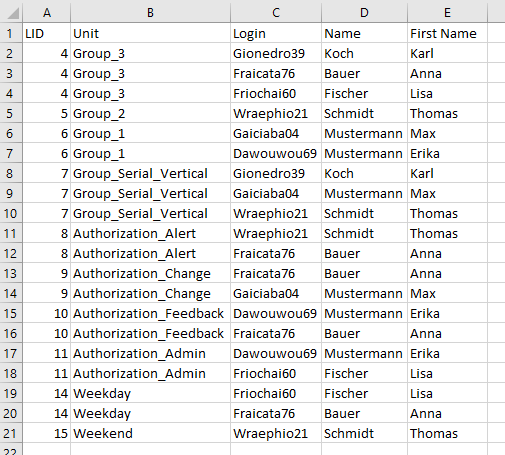Viewport: 505px width, 455px height.
Task: Select column E header
Action: click(x=447, y=13)
